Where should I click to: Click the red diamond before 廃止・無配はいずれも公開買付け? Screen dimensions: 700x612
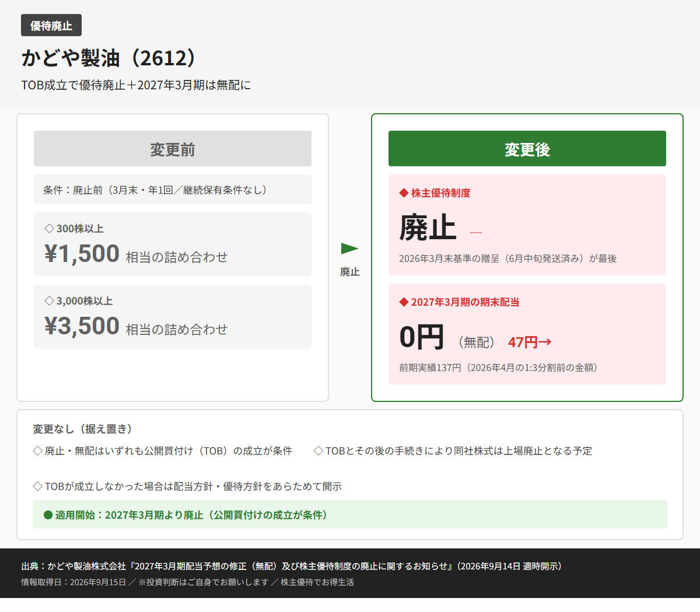(37, 451)
